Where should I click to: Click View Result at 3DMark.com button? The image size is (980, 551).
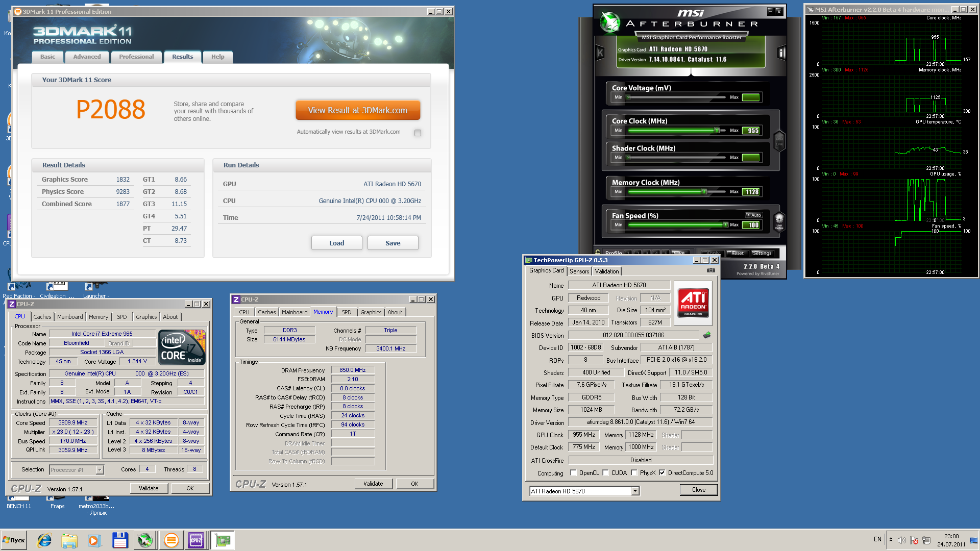(358, 110)
